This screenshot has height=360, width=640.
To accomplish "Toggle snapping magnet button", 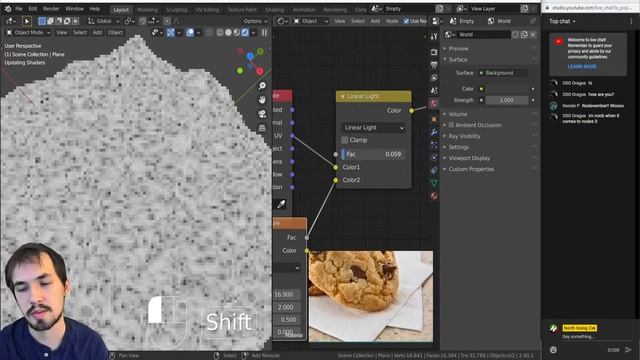I will tap(142, 21).
